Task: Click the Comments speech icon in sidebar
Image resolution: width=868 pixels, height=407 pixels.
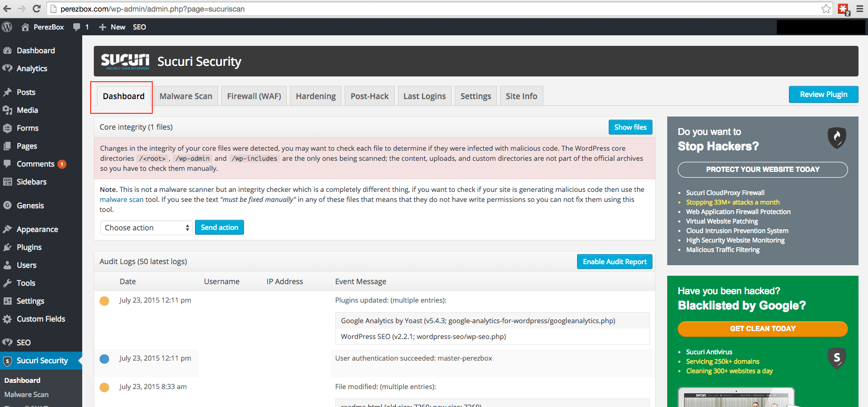Action: (7, 164)
